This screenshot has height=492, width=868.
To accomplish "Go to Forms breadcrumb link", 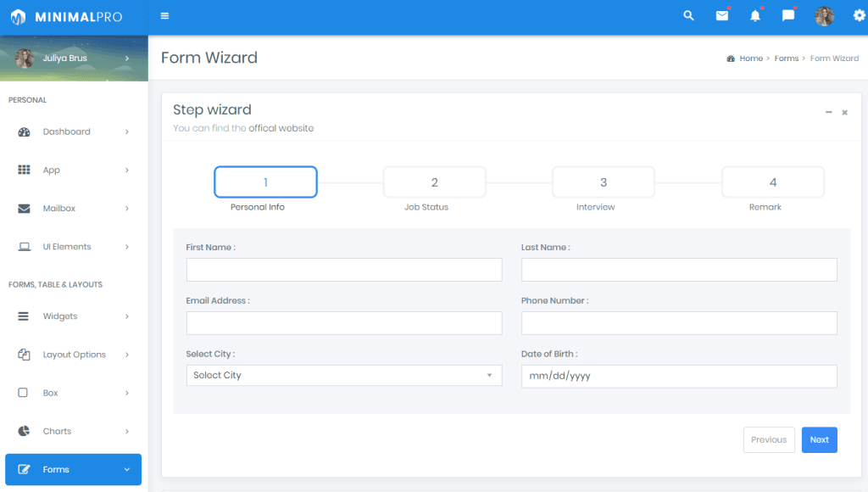I will (x=787, y=59).
